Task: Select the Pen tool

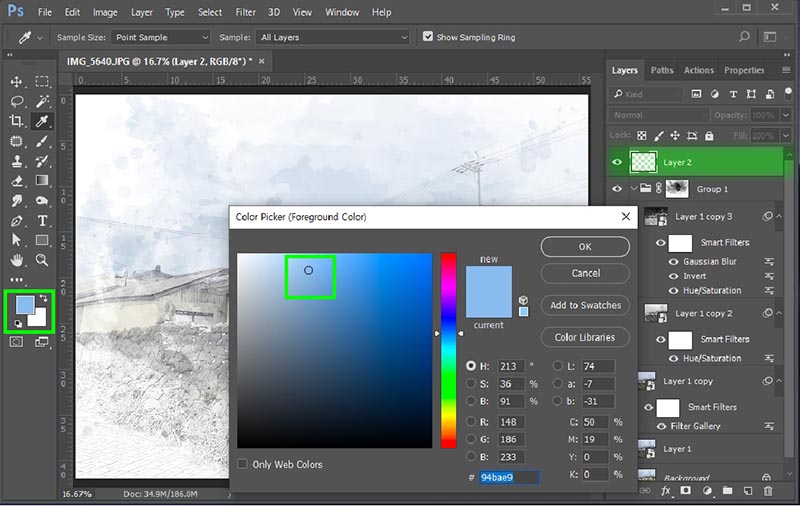Action: (x=16, y=221)
